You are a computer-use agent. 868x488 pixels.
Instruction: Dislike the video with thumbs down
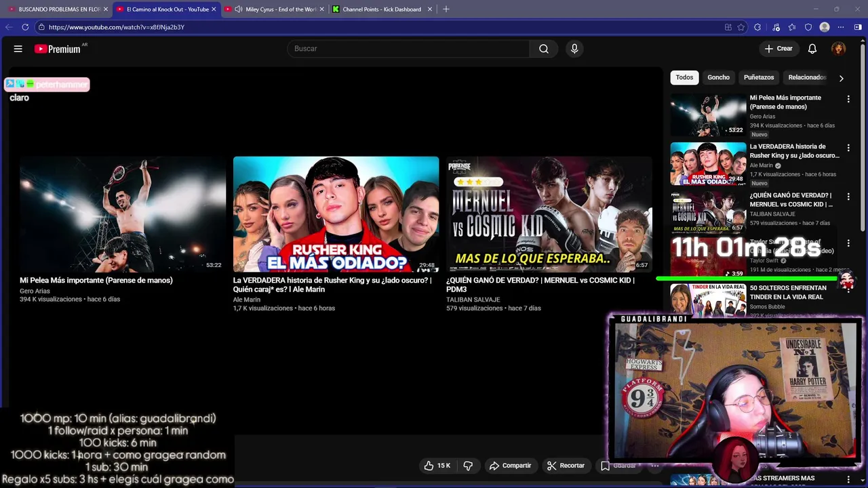tap(468, 466)
